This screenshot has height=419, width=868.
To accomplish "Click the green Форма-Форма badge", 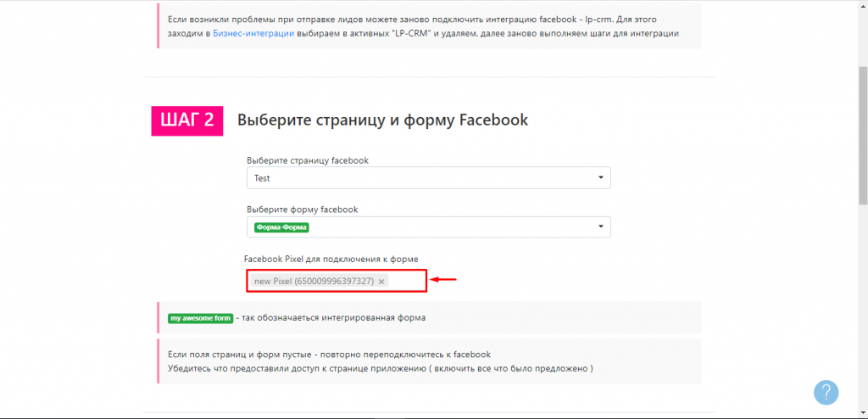I will coord(282,227).
